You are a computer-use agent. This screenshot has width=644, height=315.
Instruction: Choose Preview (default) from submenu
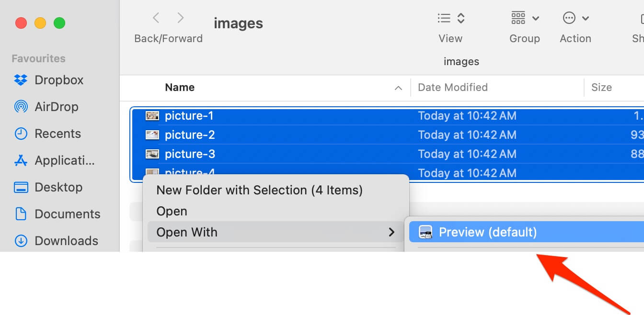487,232
